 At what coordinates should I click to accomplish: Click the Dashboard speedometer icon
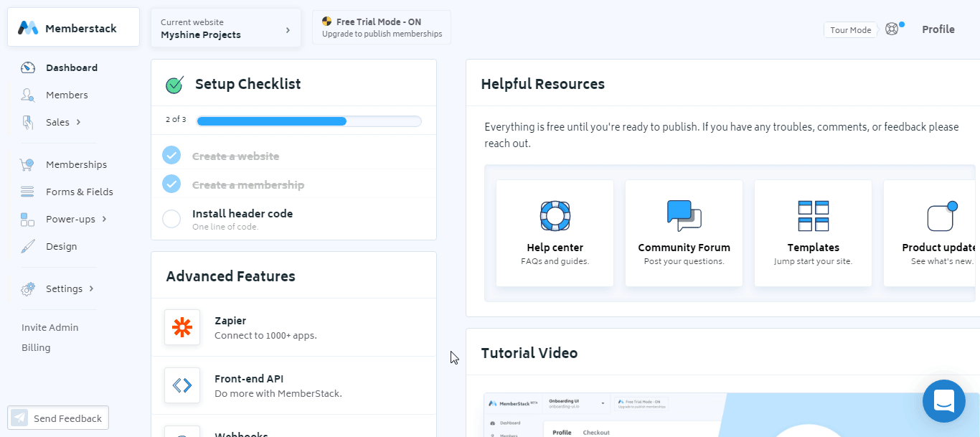(28, 67)
